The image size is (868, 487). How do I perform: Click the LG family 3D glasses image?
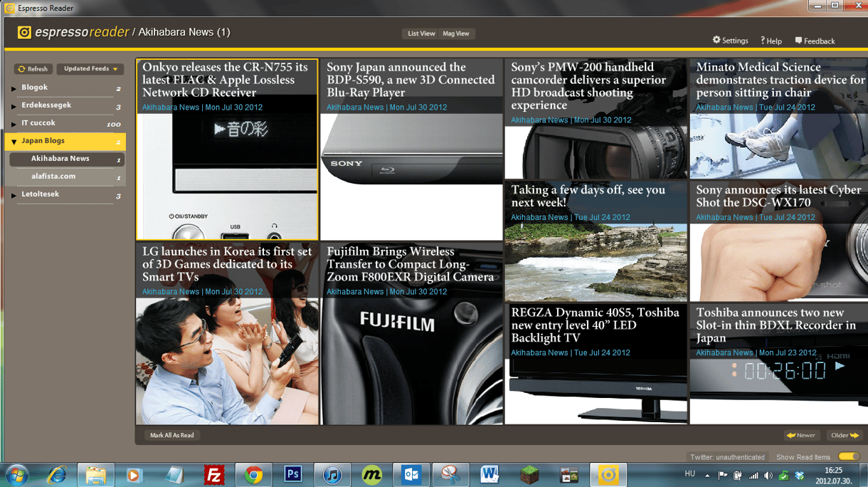coord(227,361)
